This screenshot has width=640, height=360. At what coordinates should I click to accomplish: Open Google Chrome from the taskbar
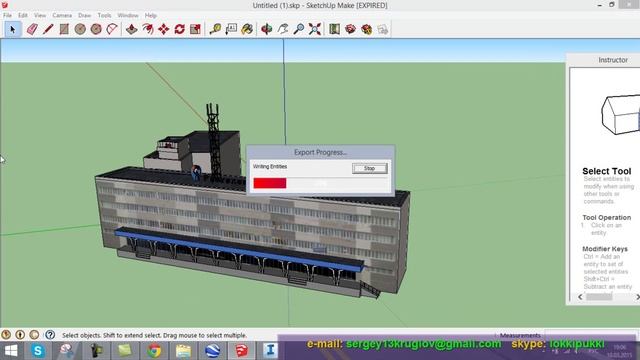[x=154, y=351]
